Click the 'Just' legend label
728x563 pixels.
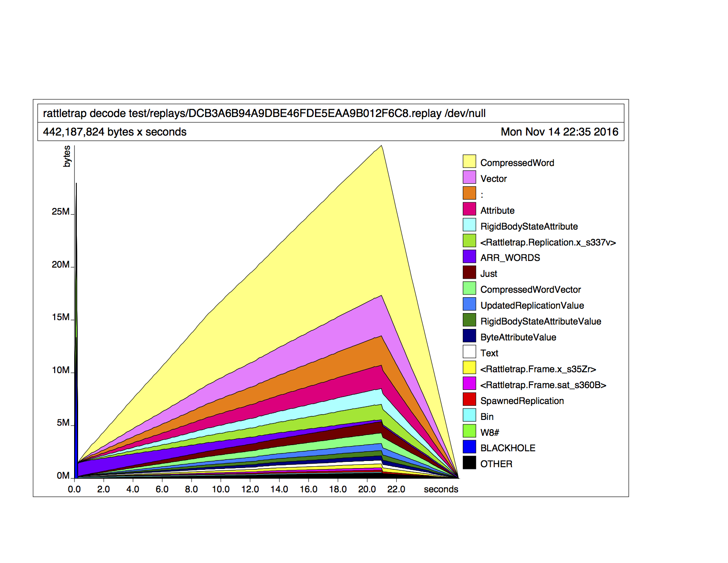tap(489, 274)
